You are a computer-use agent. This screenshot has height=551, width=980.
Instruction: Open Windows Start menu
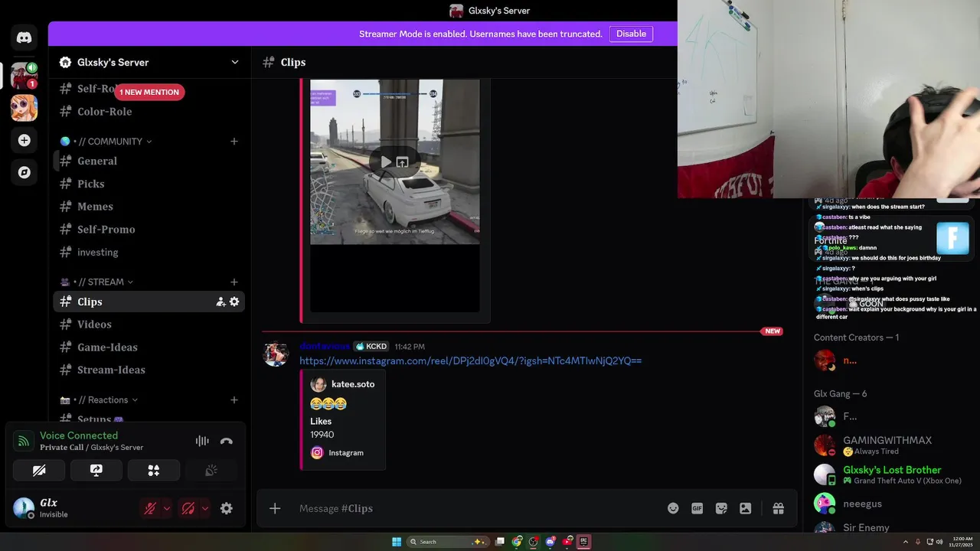pyautogui.click(x=397, y=542)
